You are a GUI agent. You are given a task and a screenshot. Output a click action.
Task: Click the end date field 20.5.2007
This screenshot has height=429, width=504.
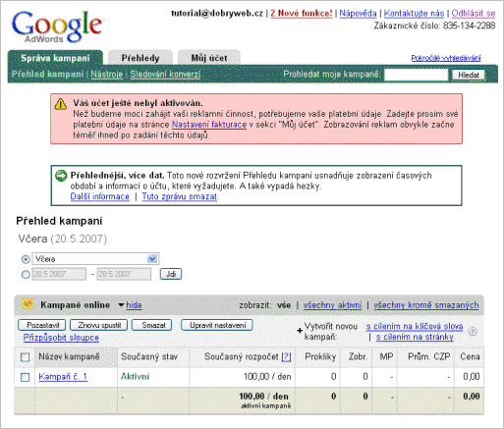pyautogui.click(x=124, y=274)
